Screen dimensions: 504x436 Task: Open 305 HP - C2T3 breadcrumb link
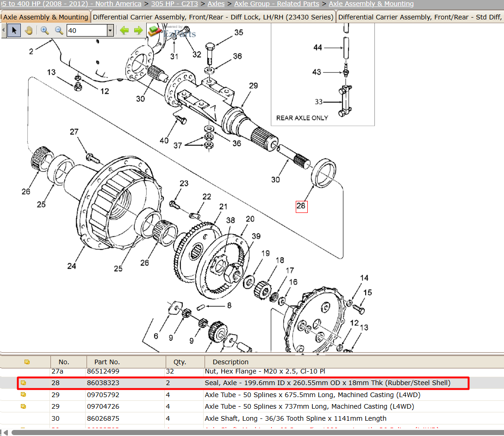tap(174, 4)
